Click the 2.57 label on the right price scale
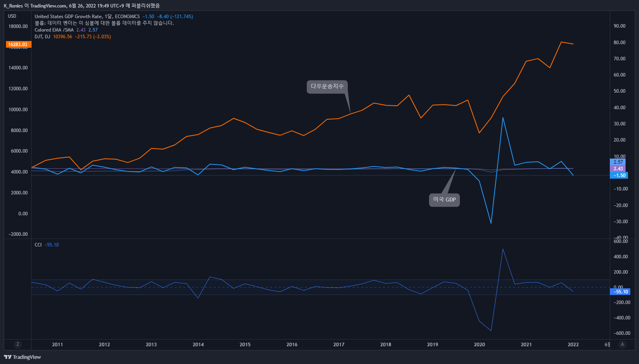639x364 pixels. tap(618, 162)
